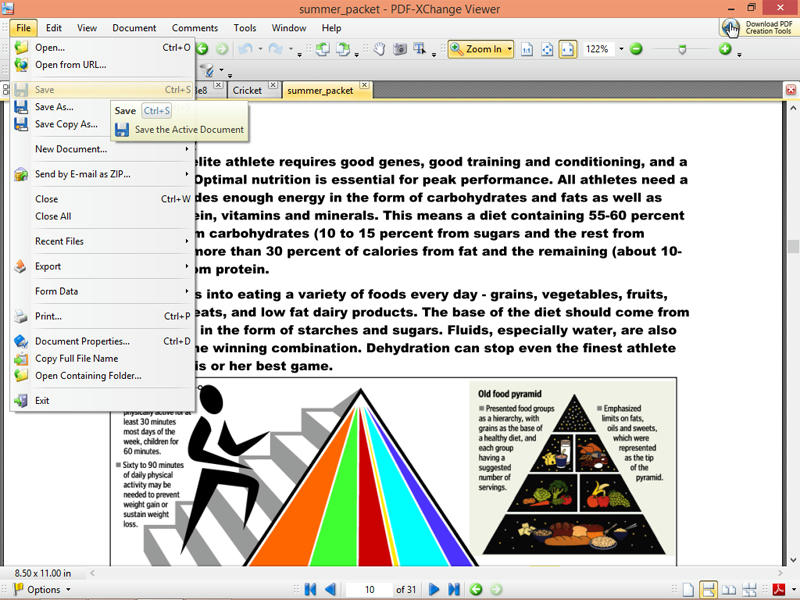
Task: Switch to single page layout
Action: (x=688, y=589)
